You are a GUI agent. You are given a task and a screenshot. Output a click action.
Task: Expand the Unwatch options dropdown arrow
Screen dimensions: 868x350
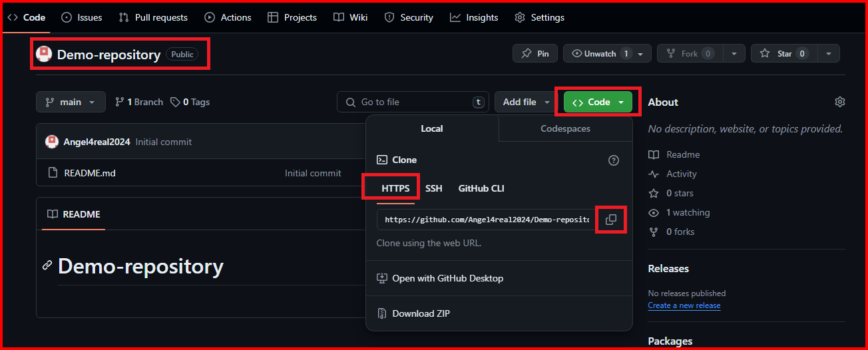tap(640, 53)
